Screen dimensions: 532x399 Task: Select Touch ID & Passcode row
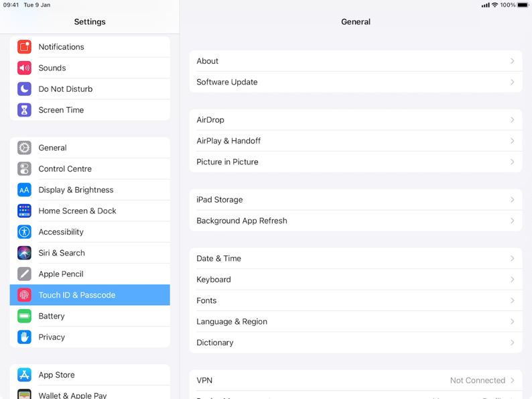click(x=90, y=295)
